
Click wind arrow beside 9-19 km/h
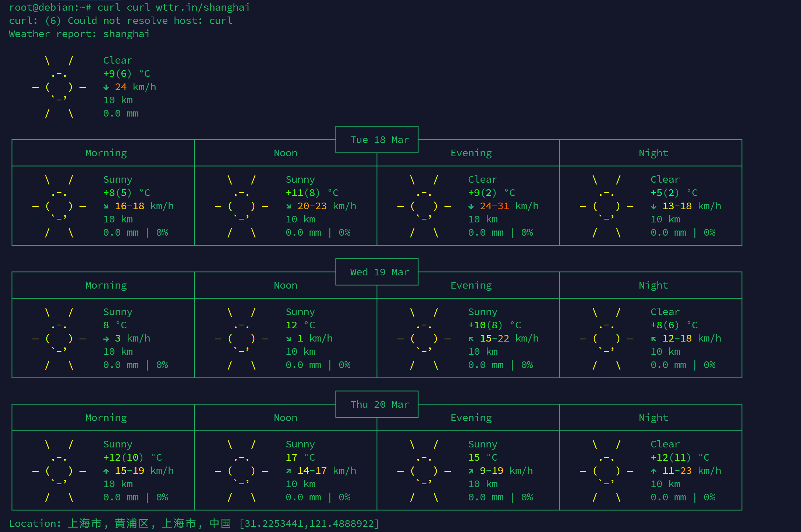click(471, 471)
